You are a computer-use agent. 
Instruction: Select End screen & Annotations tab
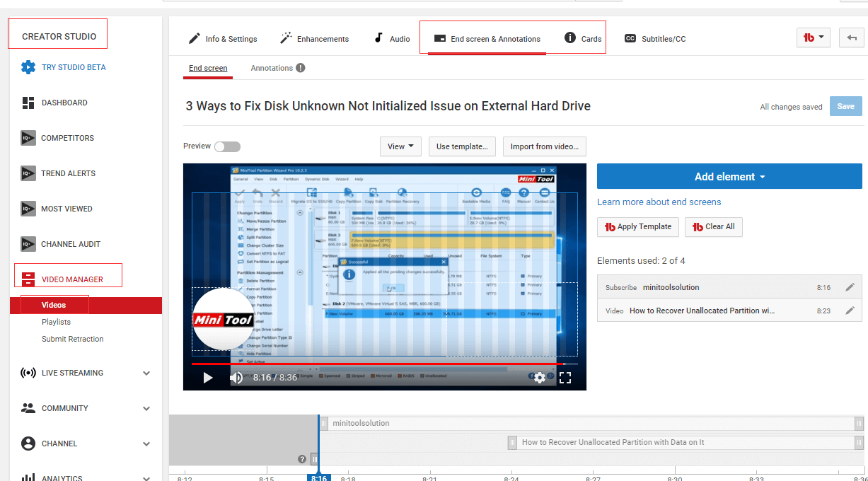coord(487,39)
